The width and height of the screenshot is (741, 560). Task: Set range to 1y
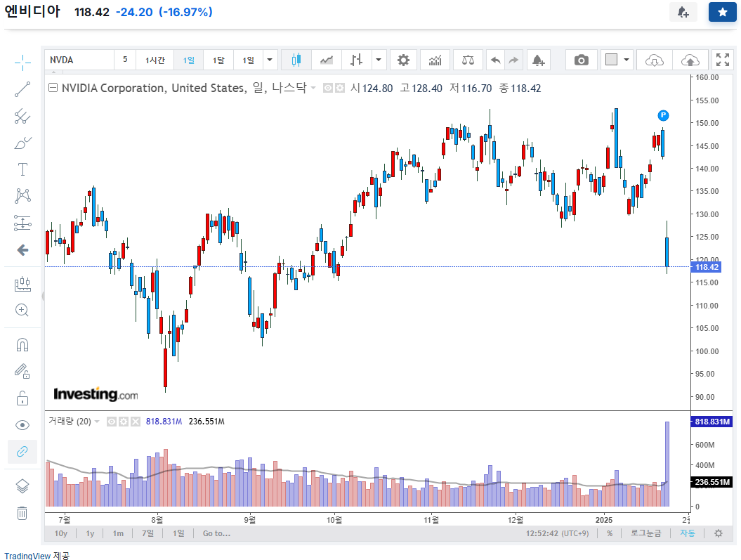(x=90, y=533)
